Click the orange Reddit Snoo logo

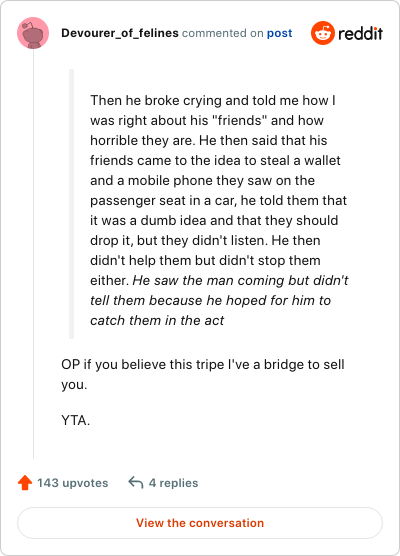point(323,33)
